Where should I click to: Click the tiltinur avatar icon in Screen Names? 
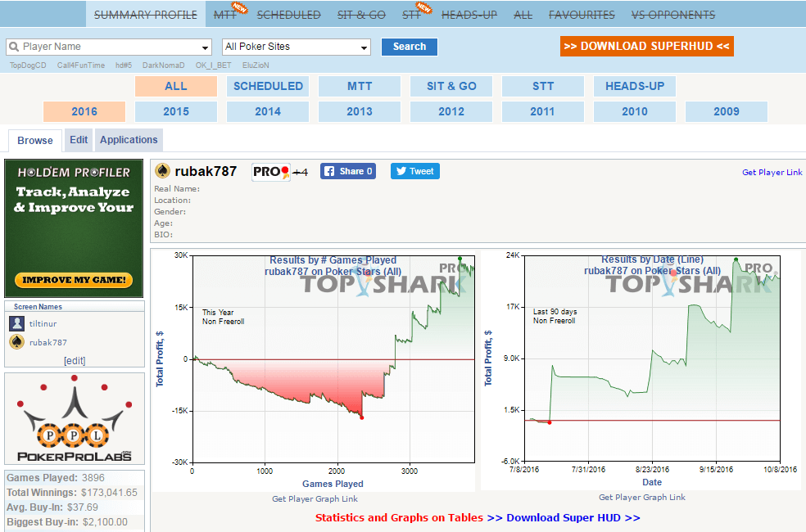pos(17,324)
